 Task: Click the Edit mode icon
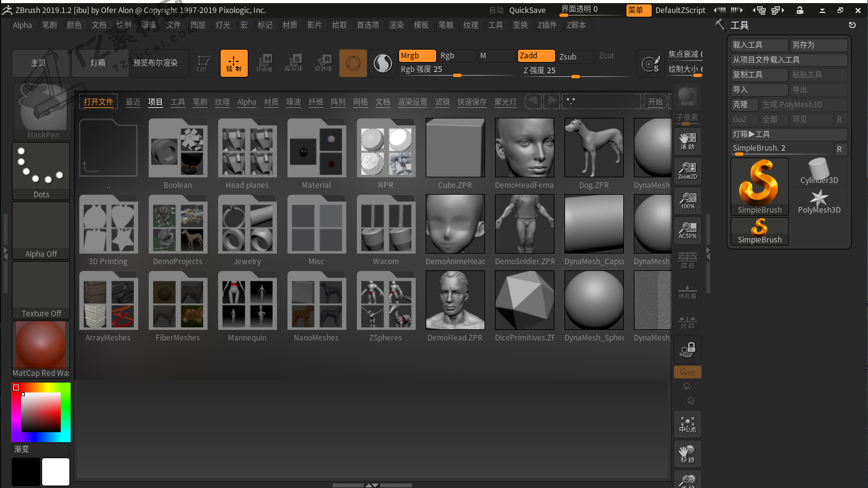[203, 63]
